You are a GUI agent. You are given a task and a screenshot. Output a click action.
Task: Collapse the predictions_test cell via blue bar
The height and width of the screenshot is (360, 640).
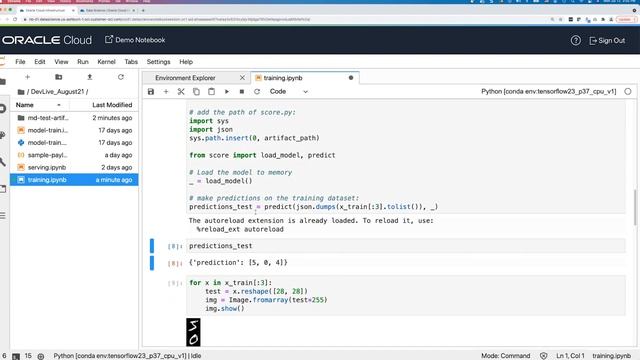click(152, 246)
